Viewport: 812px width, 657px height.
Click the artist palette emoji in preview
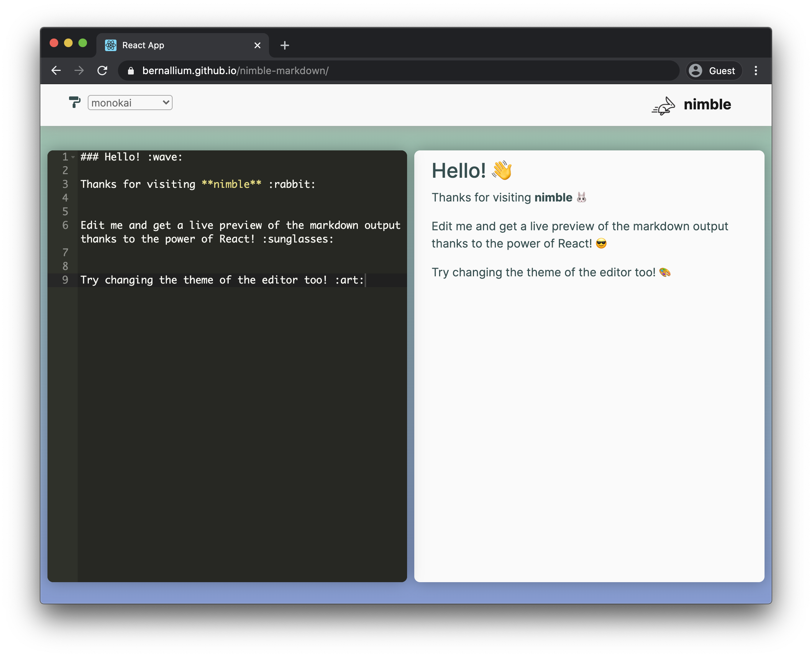tap(665, 272)
